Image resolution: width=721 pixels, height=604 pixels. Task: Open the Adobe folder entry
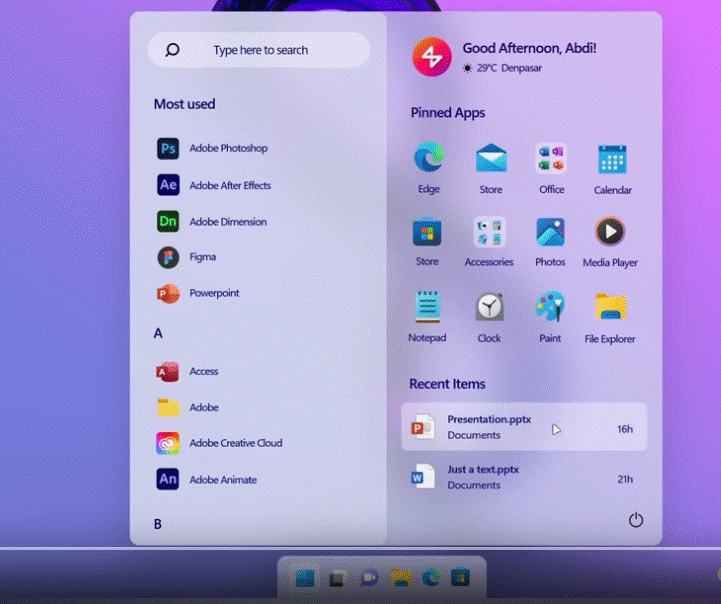188,407
